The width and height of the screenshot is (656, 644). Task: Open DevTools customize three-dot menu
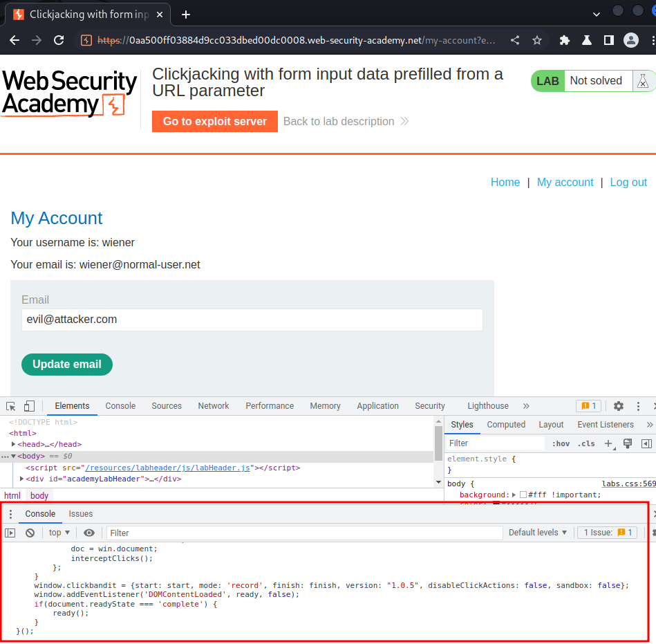[638, 406]
